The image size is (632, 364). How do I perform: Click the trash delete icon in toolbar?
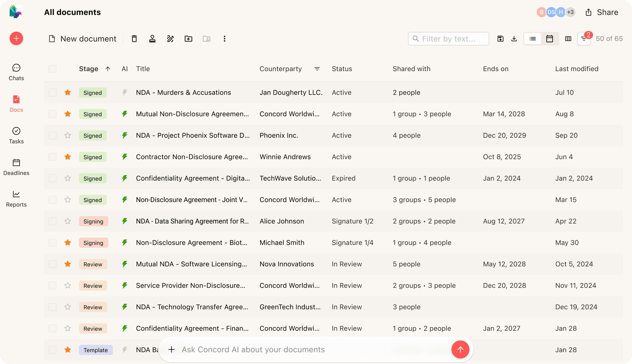pyautogui.click(x=134, y=39)
